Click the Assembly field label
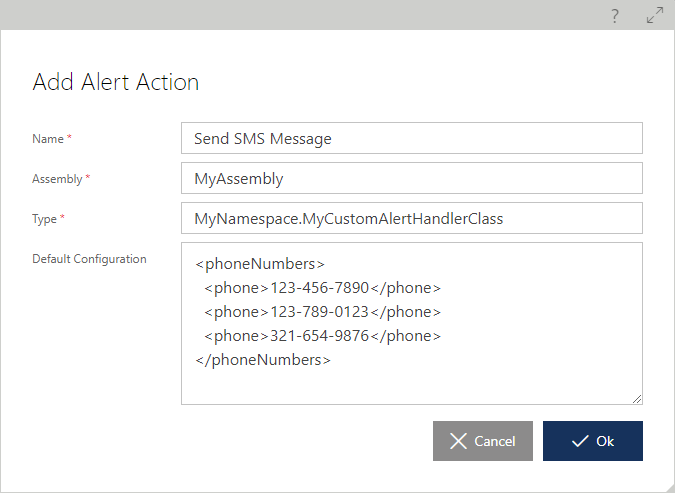 (x=57, y=179)
